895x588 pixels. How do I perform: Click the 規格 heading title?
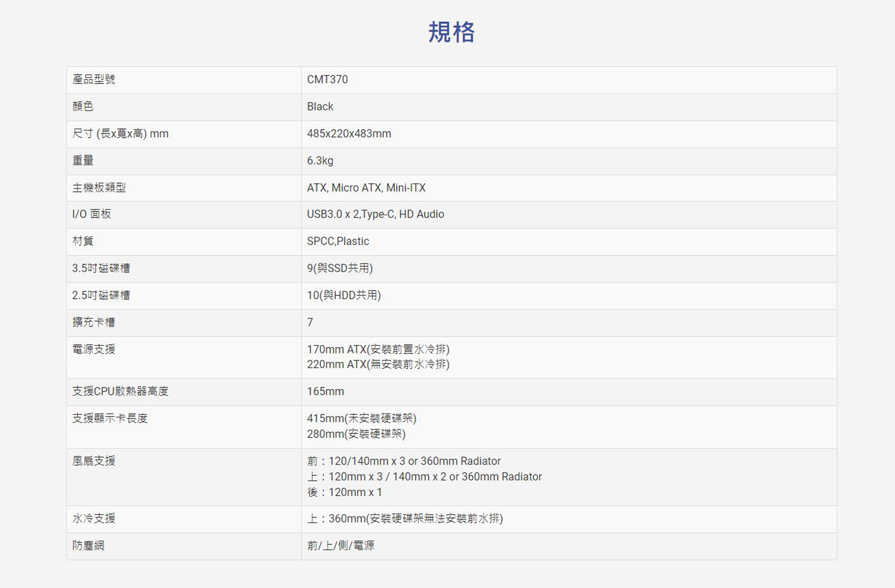pos(451,32)
